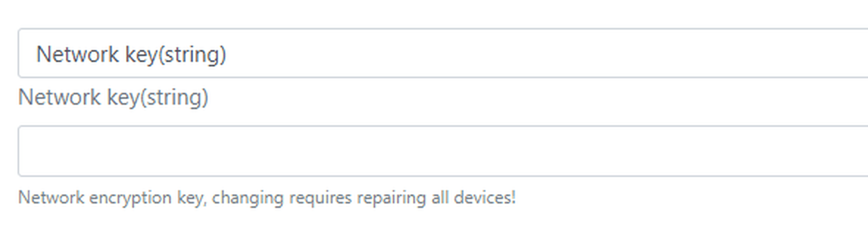This screenshot has width=868, height=227.
Task: Click the '(string)' part of the label
Action: tap(174, 98)
